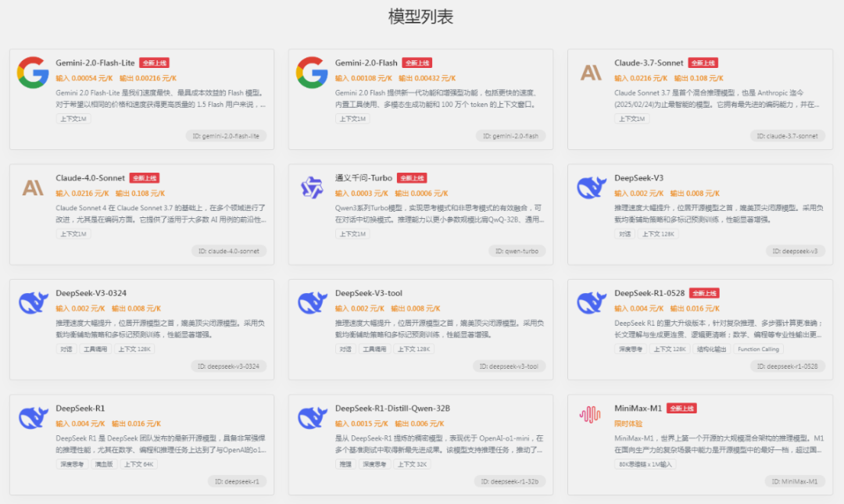
Task: Click the 结构化输出 tag on DeepSeek-R1-0528
Action: pyautogui.click(x=712, y=349)
